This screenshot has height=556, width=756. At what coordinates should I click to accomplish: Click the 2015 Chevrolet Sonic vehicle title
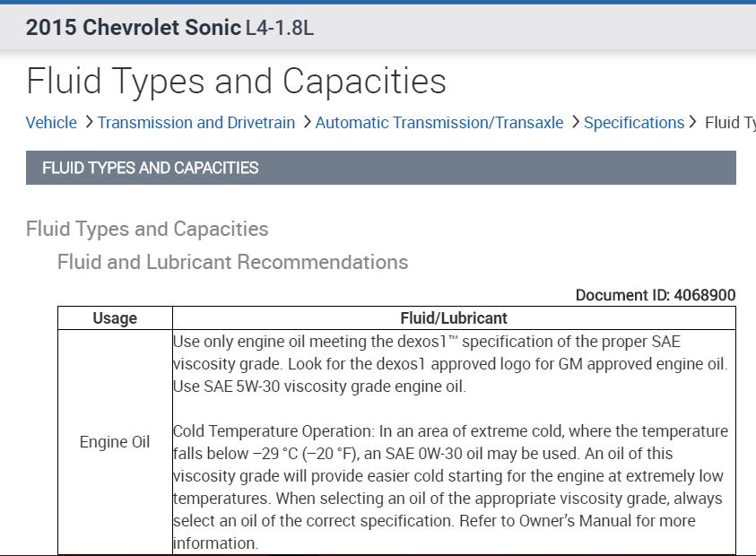pos(134,28)
